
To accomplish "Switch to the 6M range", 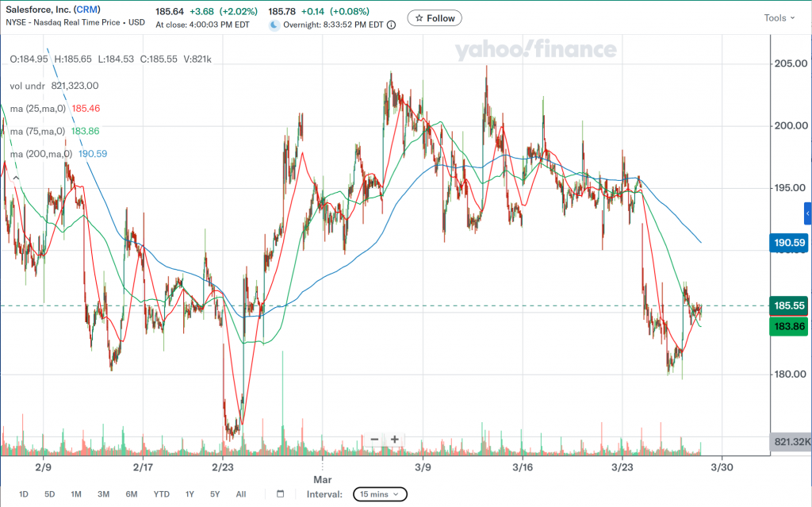I will click(x=131, y=494).
